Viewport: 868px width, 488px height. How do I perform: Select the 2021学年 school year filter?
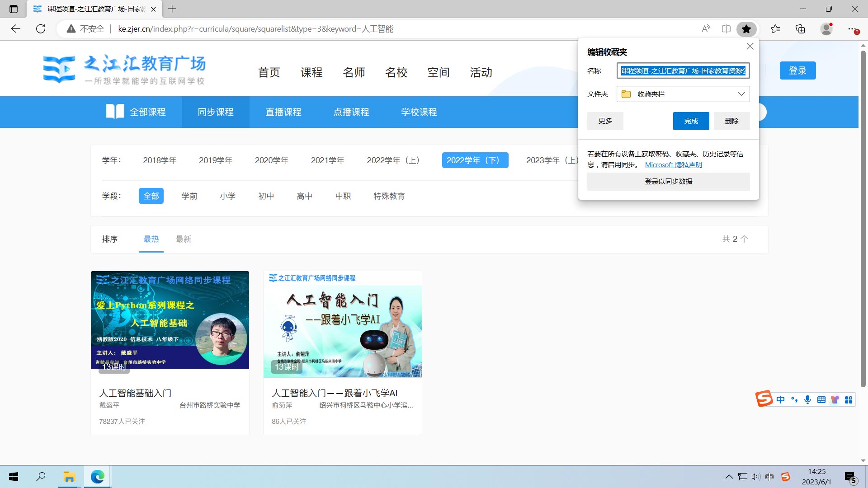pos(327,160)
